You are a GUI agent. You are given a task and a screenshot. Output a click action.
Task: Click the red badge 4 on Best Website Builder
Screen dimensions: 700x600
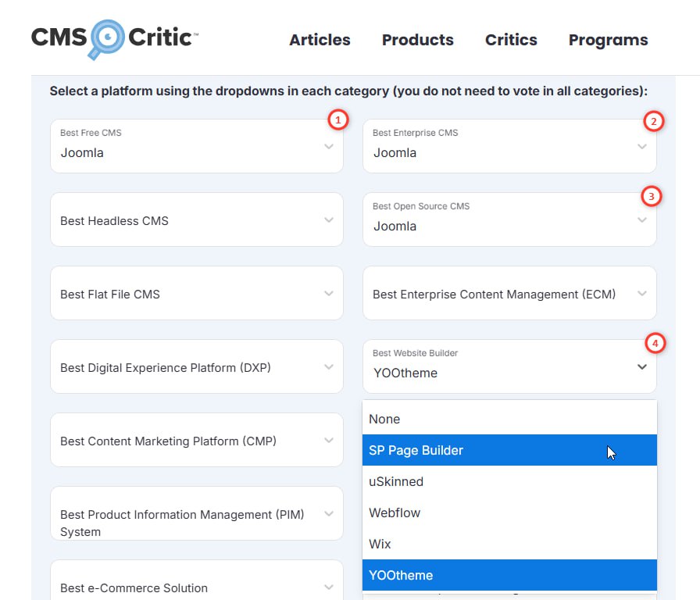click(655, 343)
